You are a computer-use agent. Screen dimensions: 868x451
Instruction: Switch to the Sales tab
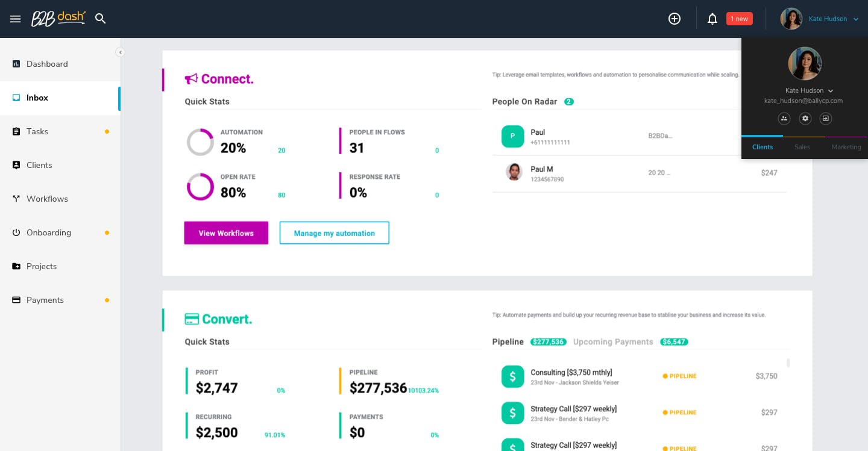pyautogui.click(x=802, y=147)
